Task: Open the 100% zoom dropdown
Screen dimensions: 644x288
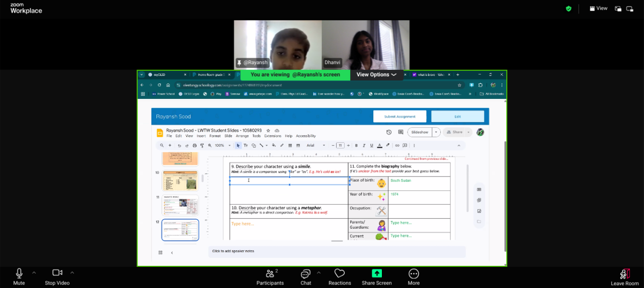Action: coord(223,145)
